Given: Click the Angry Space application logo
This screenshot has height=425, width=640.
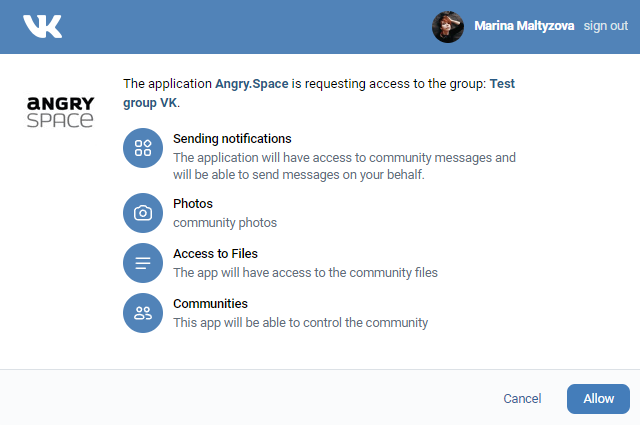Looking at the screenshot, I should coord(60,112).
